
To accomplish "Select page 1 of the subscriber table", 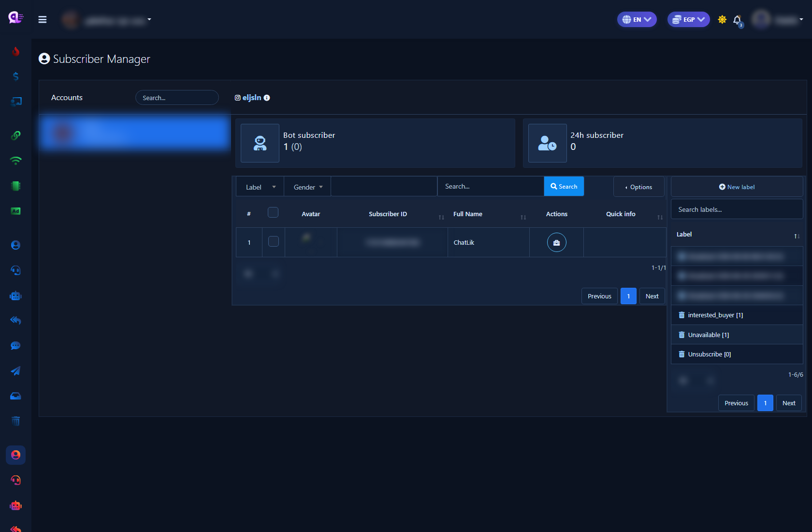I will click(x=628, y=296).
